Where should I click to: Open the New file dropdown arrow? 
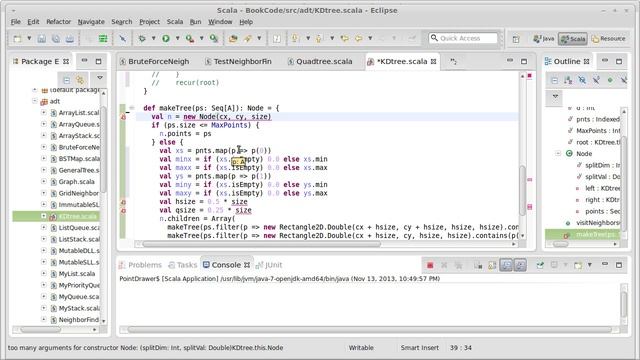pyautogui.click(x=29, y=38)
